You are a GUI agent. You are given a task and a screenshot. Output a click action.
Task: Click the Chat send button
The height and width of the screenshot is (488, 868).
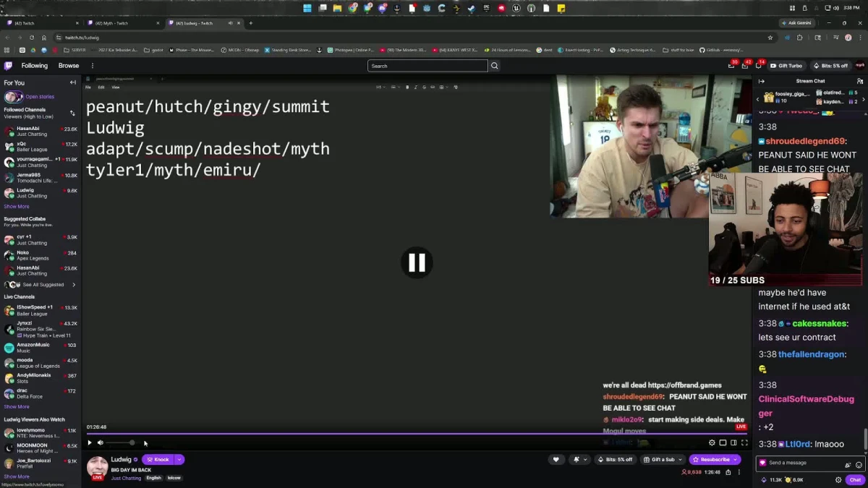856,479
